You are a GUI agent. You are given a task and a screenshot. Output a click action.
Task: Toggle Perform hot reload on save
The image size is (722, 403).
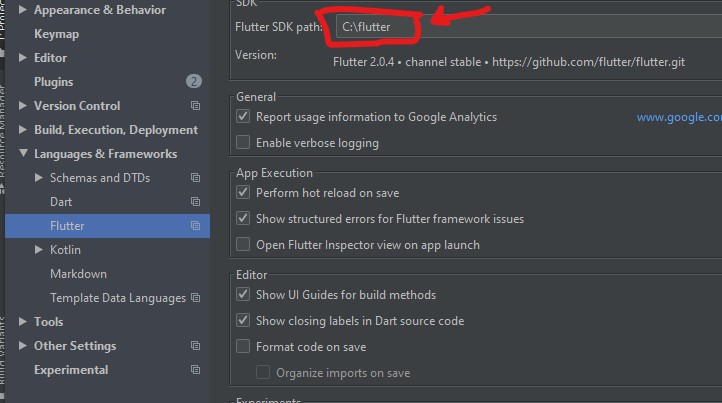pyautogui.click(x=243, y=193)
